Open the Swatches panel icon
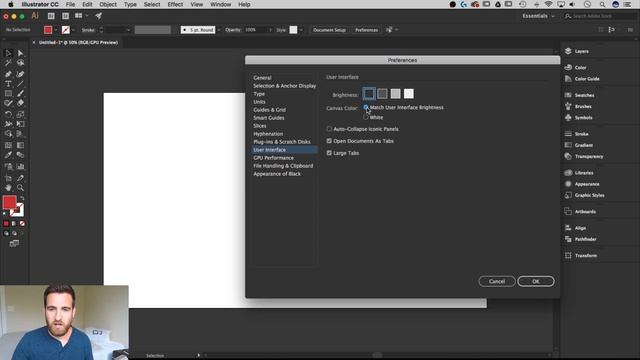640x360 pixels. tap(568, 95)
